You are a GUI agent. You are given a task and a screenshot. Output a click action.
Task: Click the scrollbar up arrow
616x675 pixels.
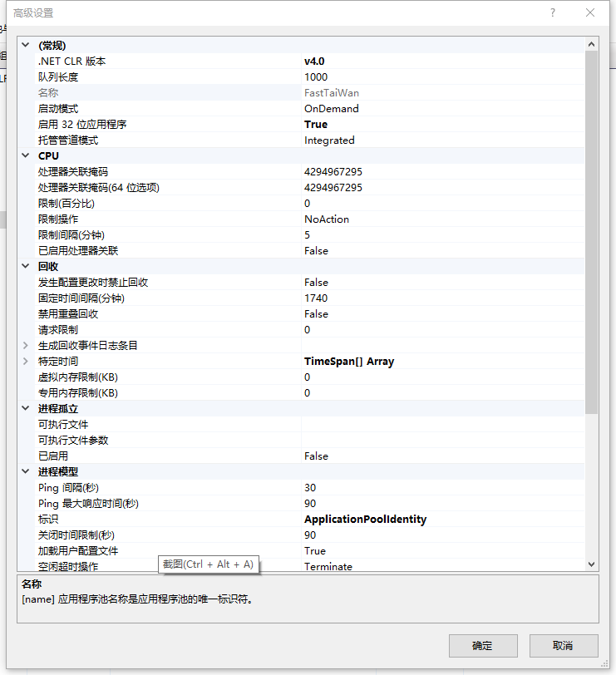(x=591, y=44)
